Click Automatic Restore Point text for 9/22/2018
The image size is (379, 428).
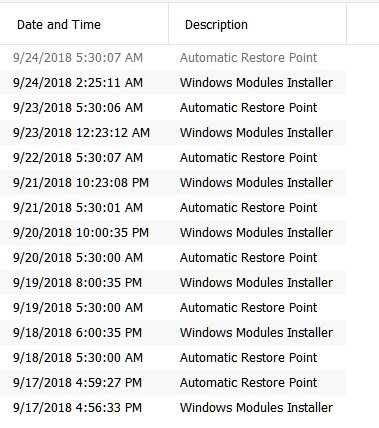tap(248, 158)
